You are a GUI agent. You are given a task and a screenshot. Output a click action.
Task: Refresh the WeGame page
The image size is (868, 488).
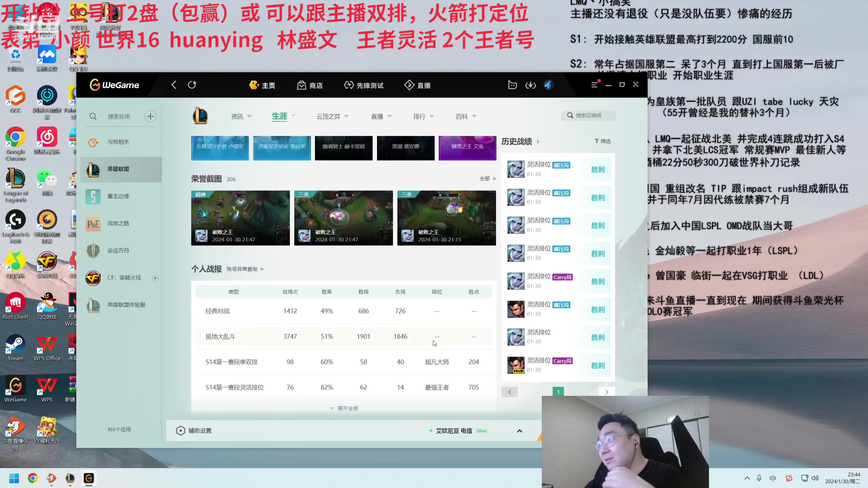pos(192,85)
